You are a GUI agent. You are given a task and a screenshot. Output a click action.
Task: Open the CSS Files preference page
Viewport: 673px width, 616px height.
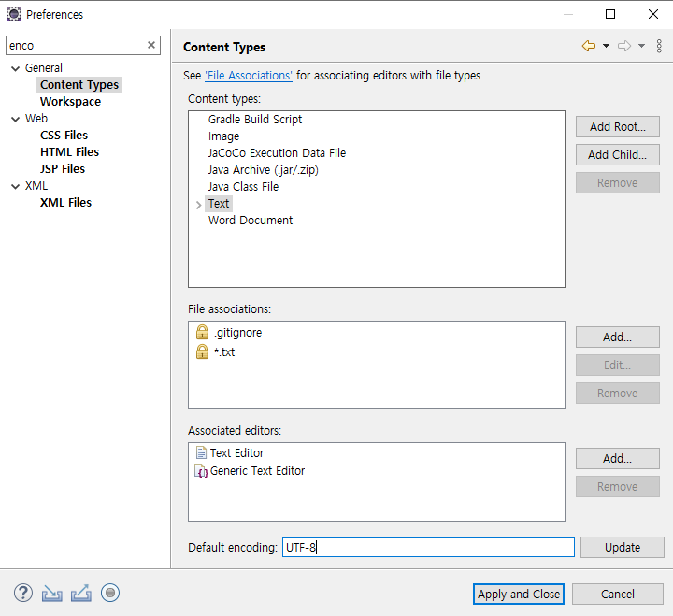pyautogui.click(x=64, y=135)
